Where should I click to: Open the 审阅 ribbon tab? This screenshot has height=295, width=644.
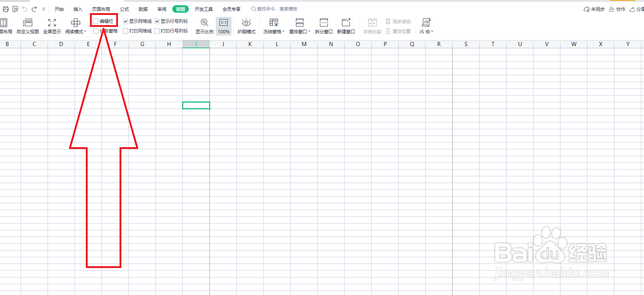click(162, 9)
